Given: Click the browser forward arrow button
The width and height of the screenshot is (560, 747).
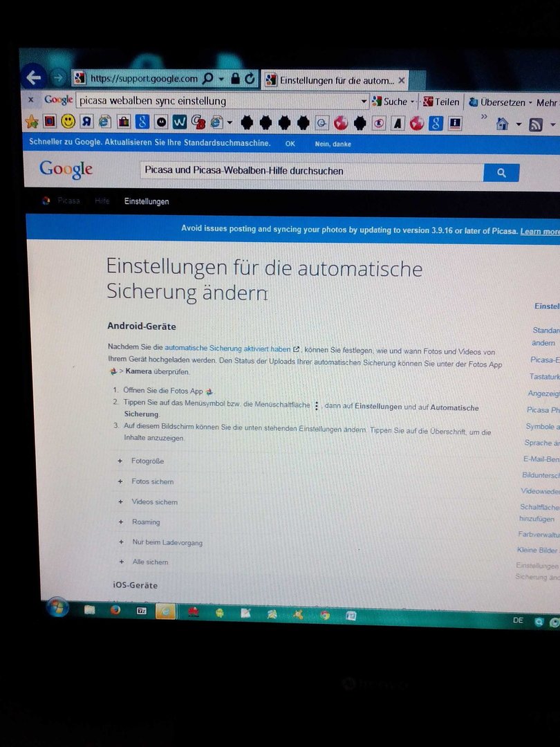Looking at the screenshot, I should [x=58, y=77].
